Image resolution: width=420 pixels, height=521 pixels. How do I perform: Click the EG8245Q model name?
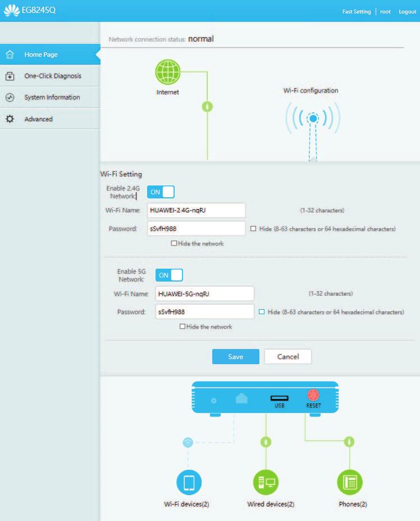(x=39, y=10)
